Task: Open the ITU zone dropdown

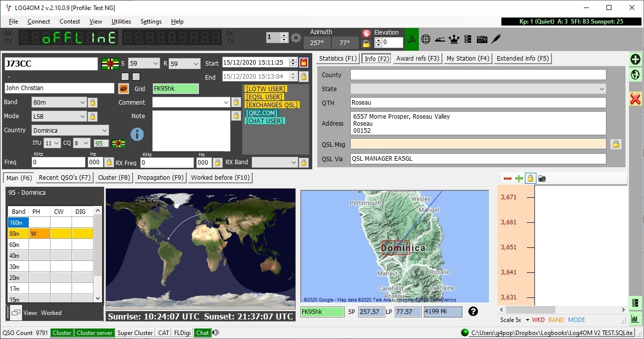Action: tap(57, 143)
